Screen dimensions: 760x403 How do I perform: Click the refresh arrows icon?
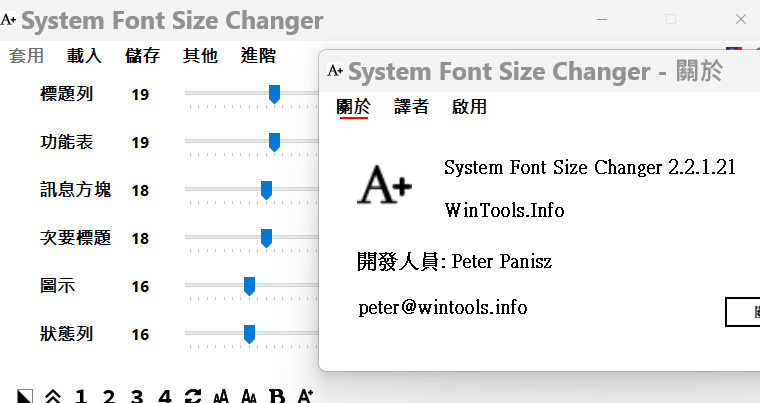[193, 396]
